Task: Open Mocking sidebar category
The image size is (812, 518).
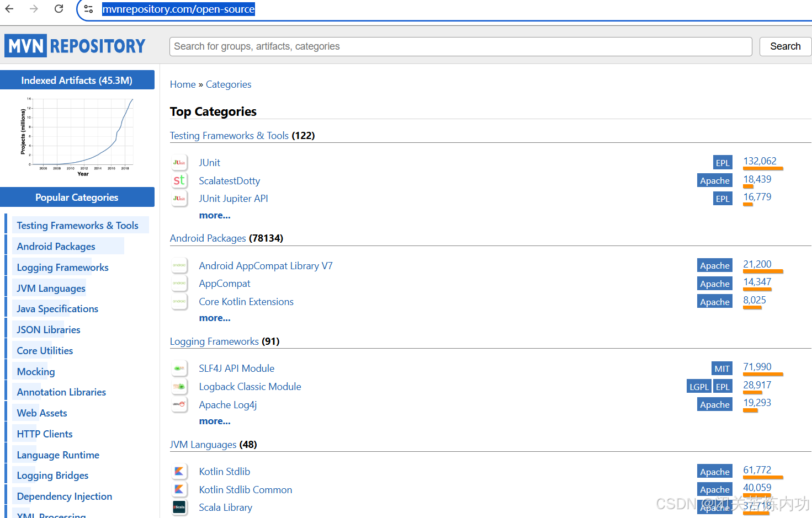Action: (36, 372)
